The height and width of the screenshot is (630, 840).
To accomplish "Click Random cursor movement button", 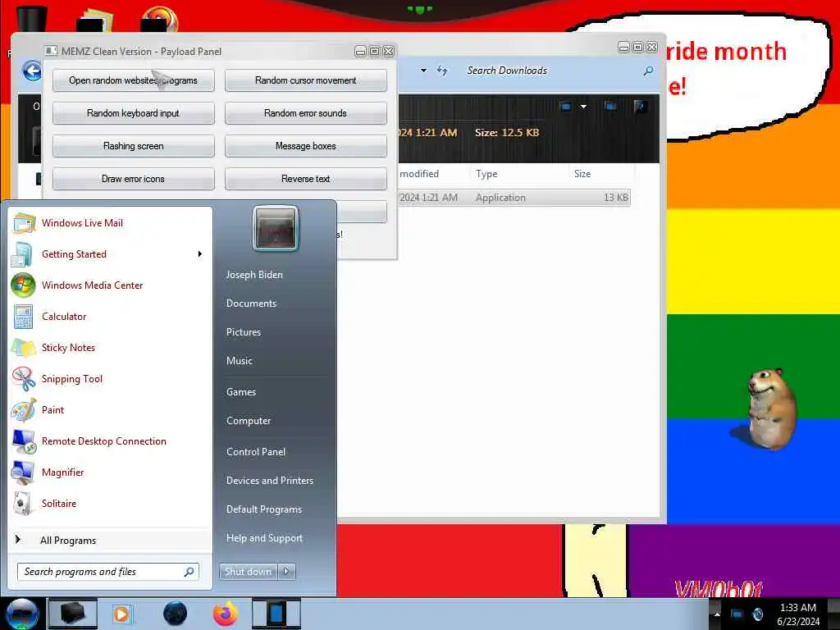I will [306, 80].
